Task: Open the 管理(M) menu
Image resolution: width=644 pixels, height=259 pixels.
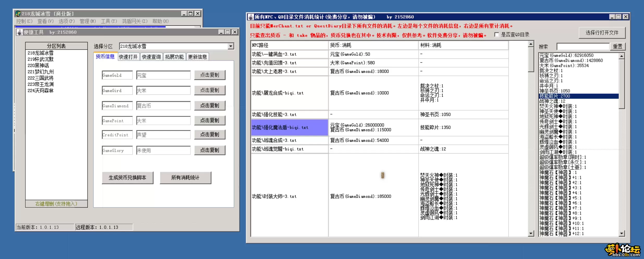Action: tap(88, 21)
